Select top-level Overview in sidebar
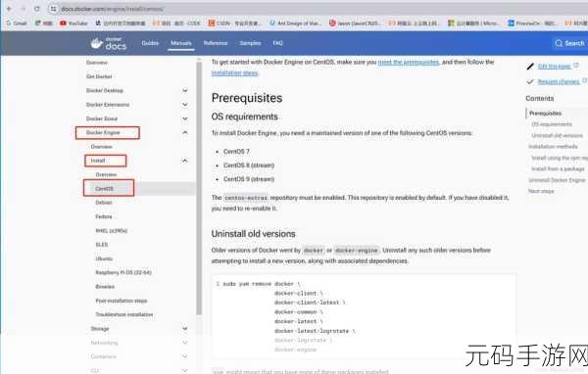The height and width of the screenshot is (374, 588). coord(97,63)
